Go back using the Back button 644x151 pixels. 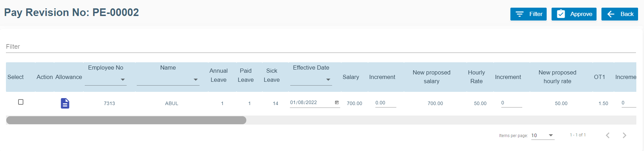pyautogui.click(x=619, y=14)
